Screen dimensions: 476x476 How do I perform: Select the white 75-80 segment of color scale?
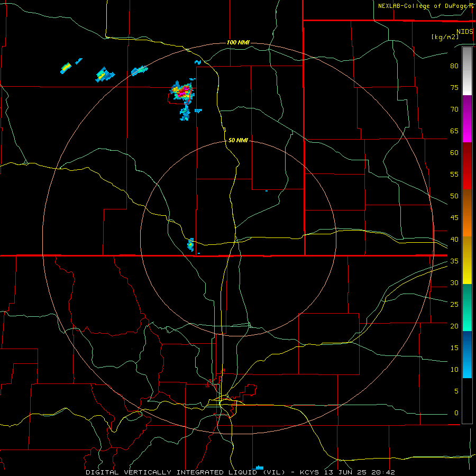click(x=467, y=71)
